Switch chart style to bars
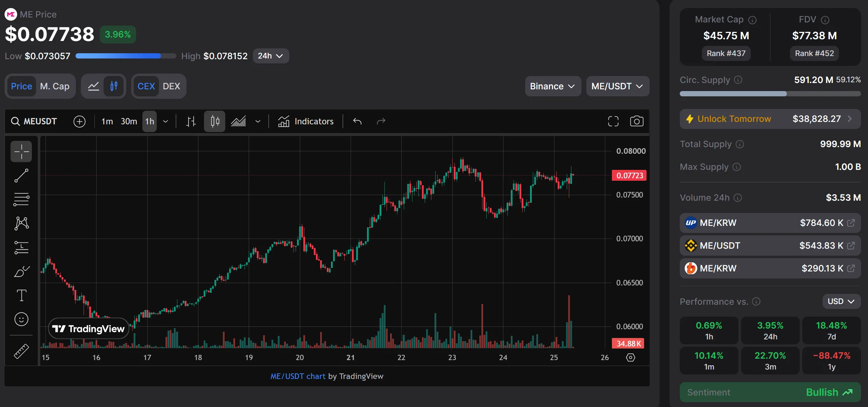This screenshot has height=407, width=868. point(191,121)
